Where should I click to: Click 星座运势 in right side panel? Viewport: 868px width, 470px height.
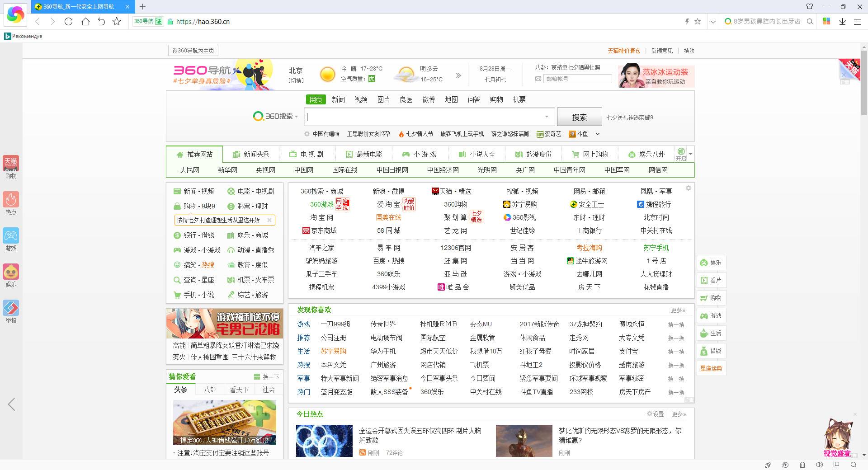(x=711, y=368)
